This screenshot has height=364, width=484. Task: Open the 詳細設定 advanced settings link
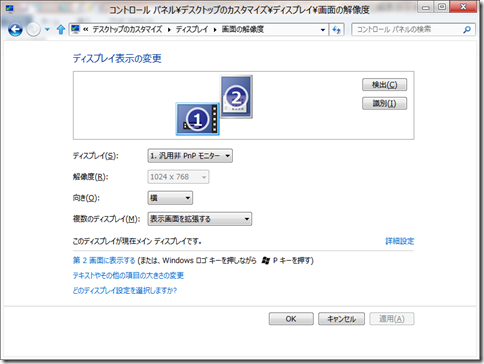400,241
